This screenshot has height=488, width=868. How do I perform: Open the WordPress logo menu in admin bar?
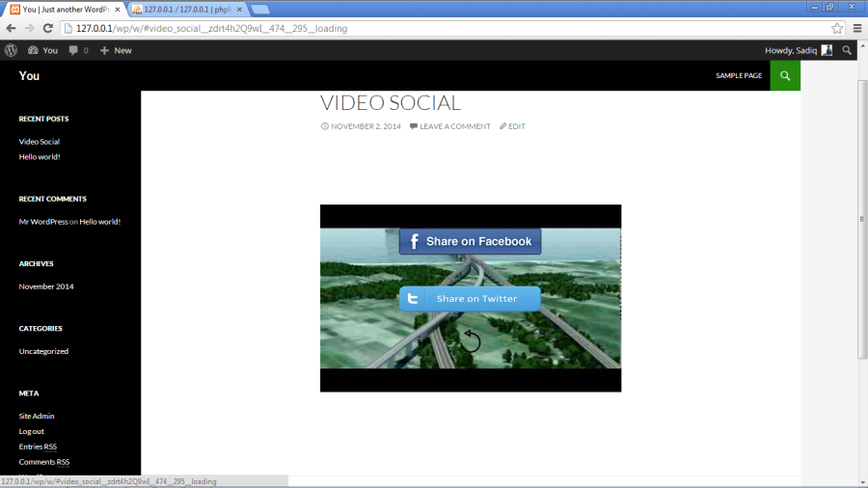point(11,50)
